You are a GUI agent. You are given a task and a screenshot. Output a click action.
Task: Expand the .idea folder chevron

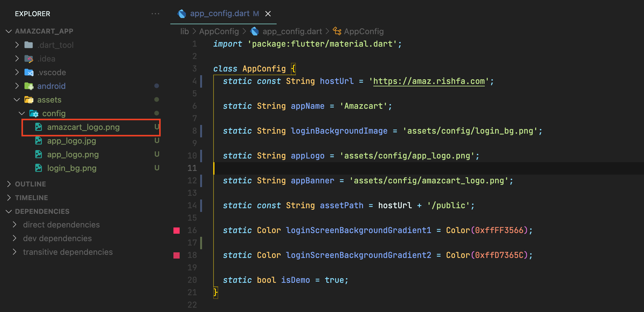(17, 59)
